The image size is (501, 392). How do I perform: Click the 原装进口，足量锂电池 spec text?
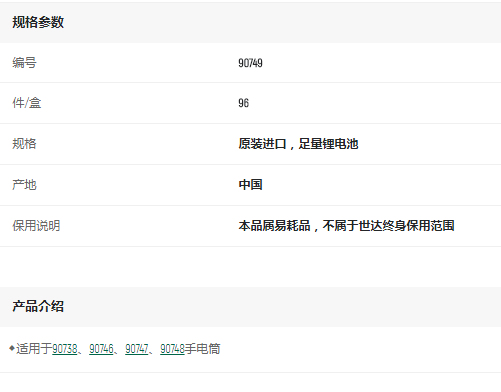pyautogui.click(x=298, y=144)
